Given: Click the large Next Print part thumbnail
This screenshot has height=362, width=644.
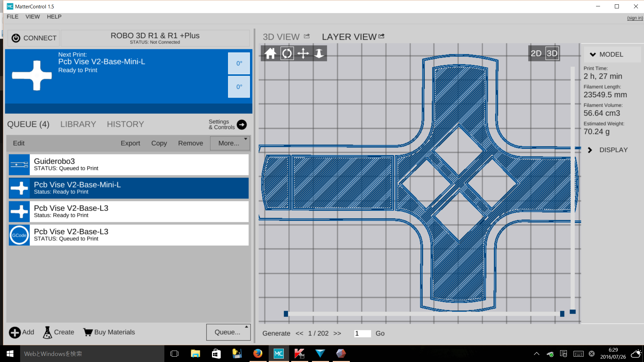Looking at the screenshot, I should 32,75.
